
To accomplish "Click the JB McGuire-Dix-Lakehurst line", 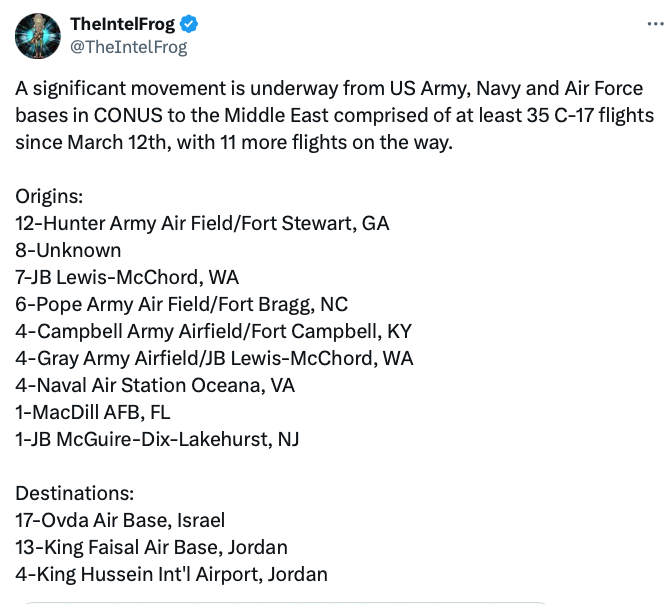I will [157, 439].
